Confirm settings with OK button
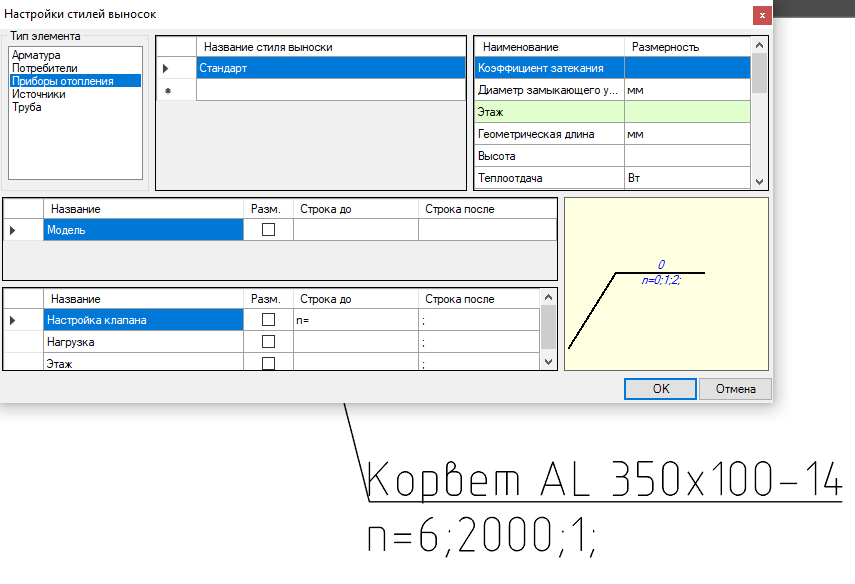Image resolution: width=855 pixels, height=584 pixels. click(x=660, y=389)
